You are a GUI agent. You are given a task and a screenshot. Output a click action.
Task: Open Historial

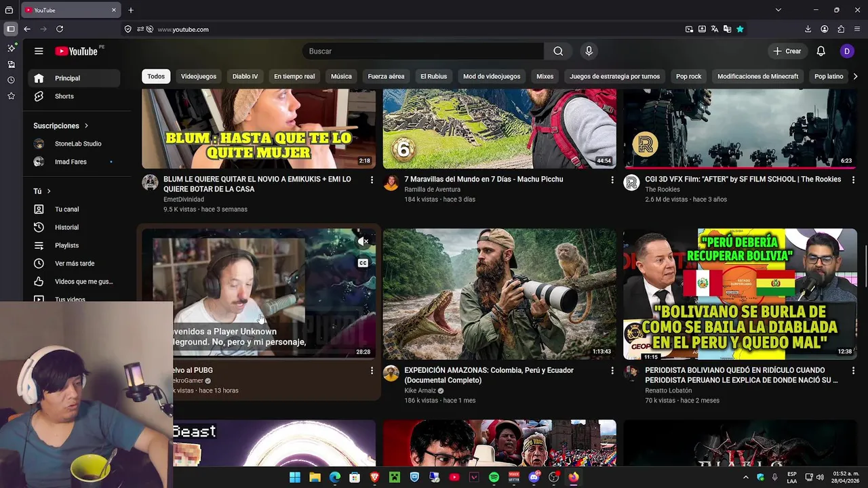click(x=74, y=227)
